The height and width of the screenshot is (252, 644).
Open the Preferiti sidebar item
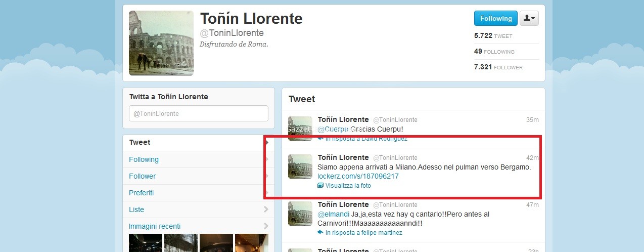[199, 193]
